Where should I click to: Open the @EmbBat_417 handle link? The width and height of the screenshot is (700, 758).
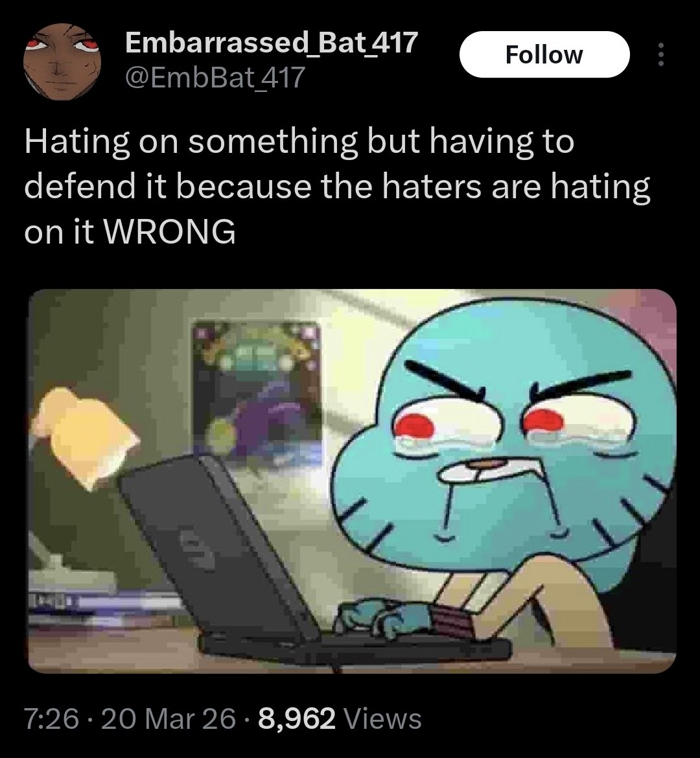215,77
